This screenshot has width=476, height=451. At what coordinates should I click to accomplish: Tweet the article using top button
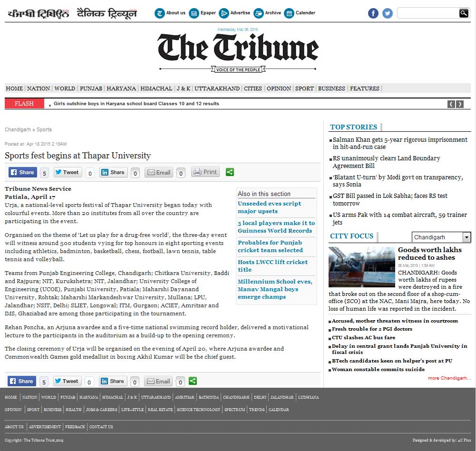pos(68,172)
